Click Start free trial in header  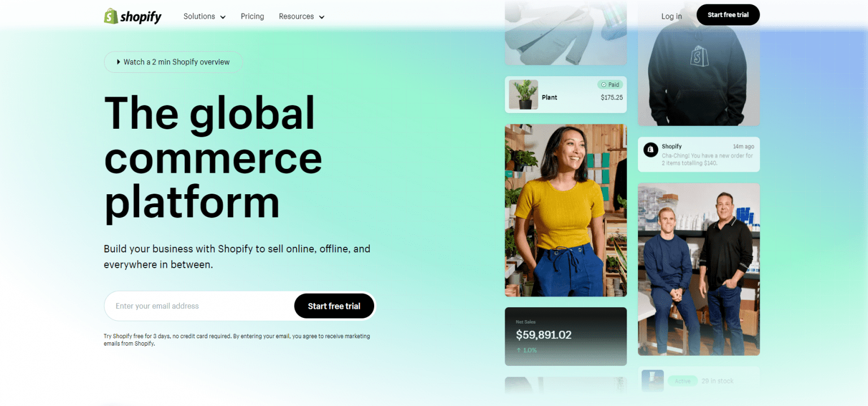pyautogui.click(x=728, y=15)
